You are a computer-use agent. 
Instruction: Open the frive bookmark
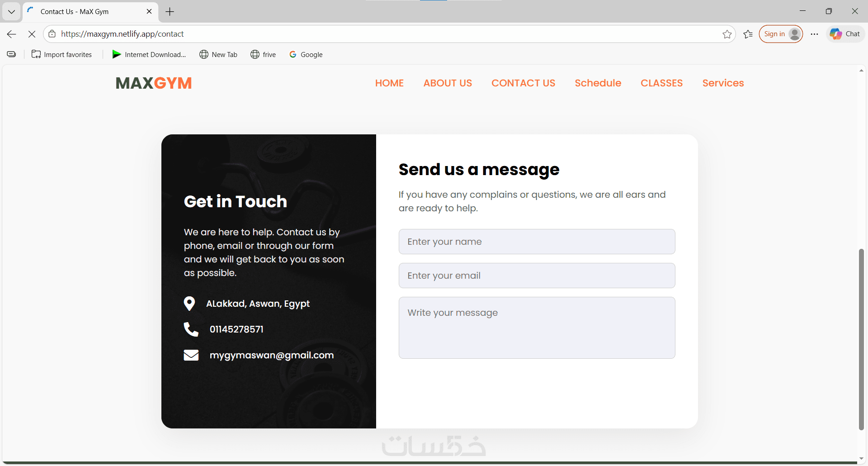click(263, 54)
